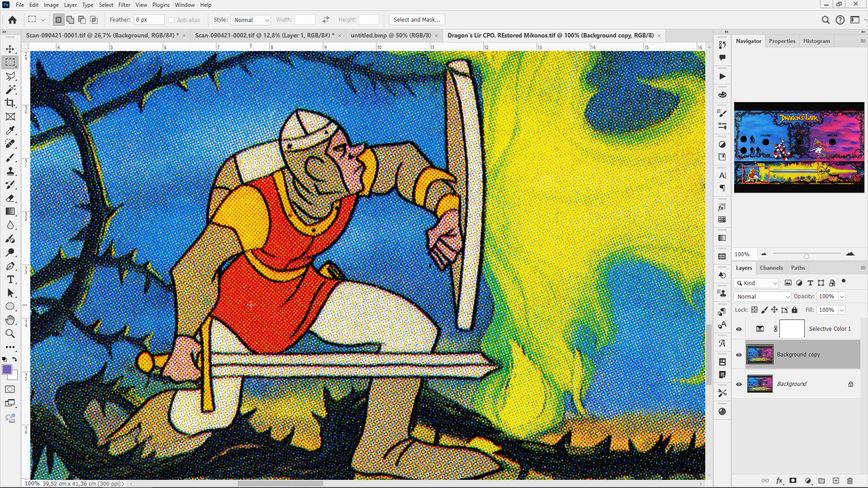
Task: Select the Crop tool
Action: pos(10,103)
